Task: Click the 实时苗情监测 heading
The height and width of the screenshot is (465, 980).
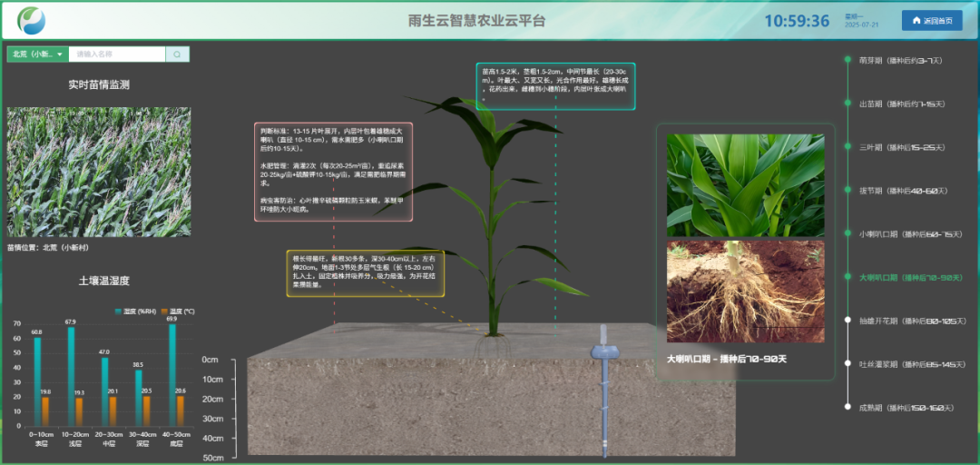Action: [99, 85]
